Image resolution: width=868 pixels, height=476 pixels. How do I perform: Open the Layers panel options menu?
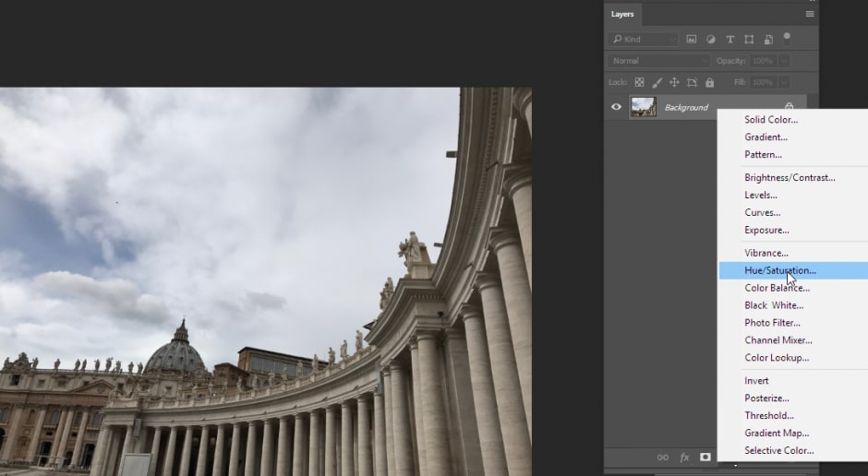pos(810,14)
